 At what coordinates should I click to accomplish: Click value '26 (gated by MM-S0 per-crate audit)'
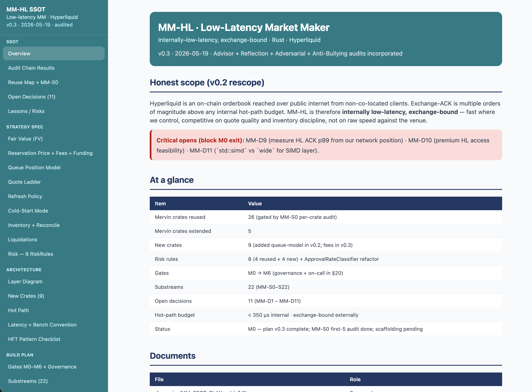click(292, 217)
